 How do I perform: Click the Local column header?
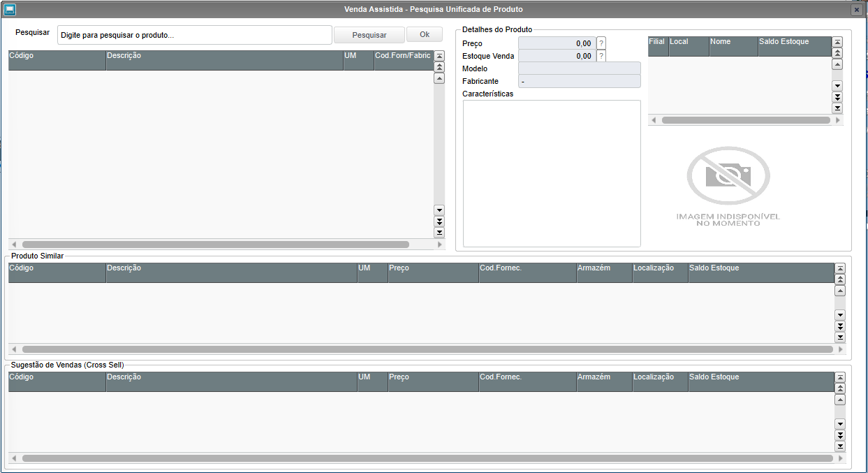click(x=689, y=47)
